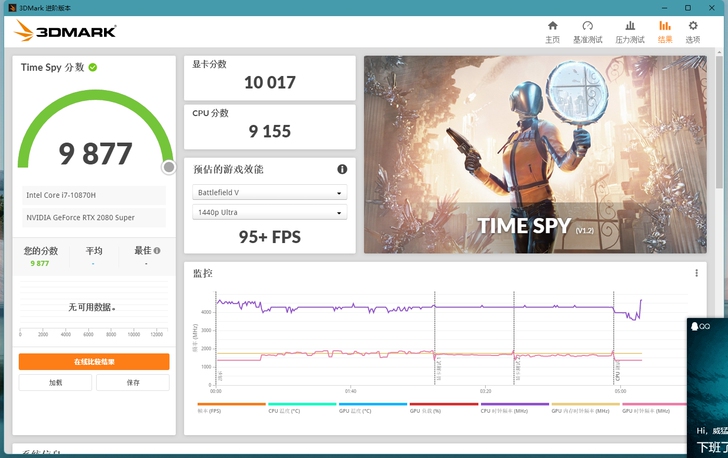Click the gray score gauge end knob
Screen dimensions: 728x458
coord(169,167)
